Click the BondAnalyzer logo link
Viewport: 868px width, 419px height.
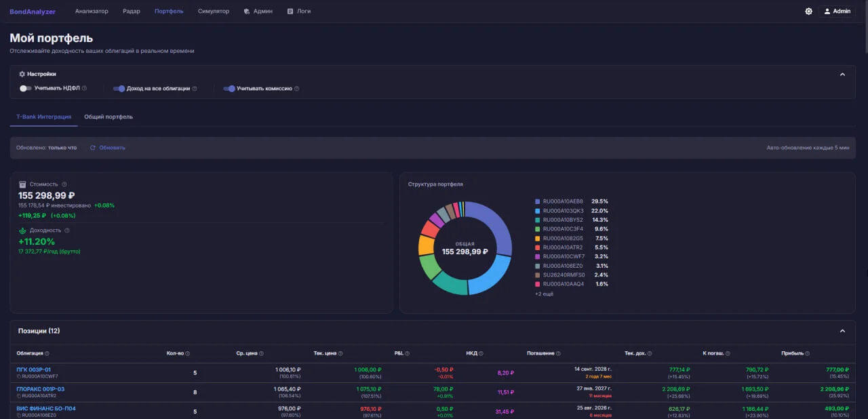tap(33, 12)
